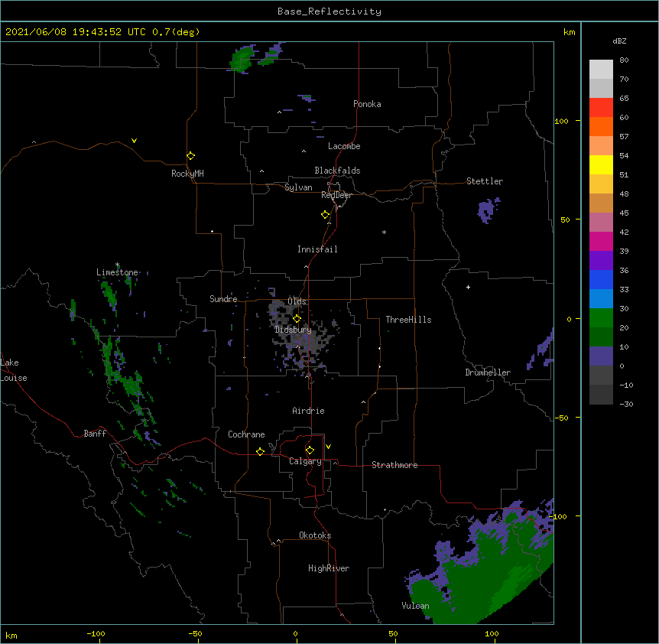
Task: Select the slate-purple swatch between 10 and 0 dBZ
Action: click(601, 356)
